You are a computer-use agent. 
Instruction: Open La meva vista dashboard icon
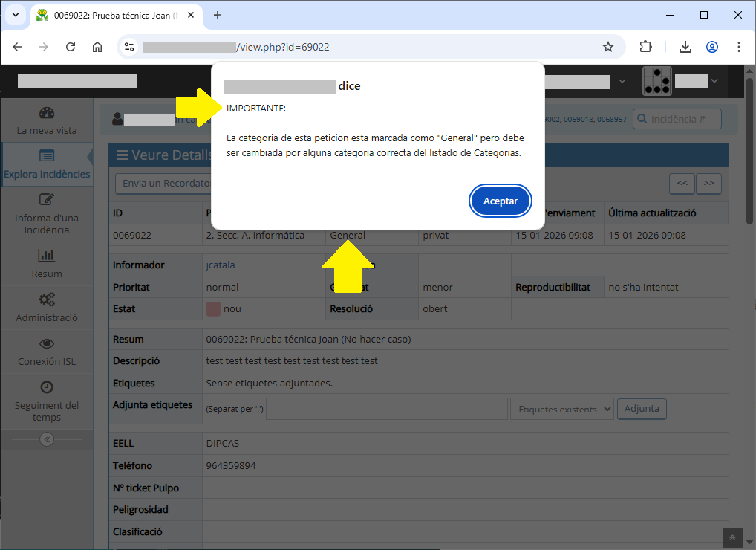[47, 114]
